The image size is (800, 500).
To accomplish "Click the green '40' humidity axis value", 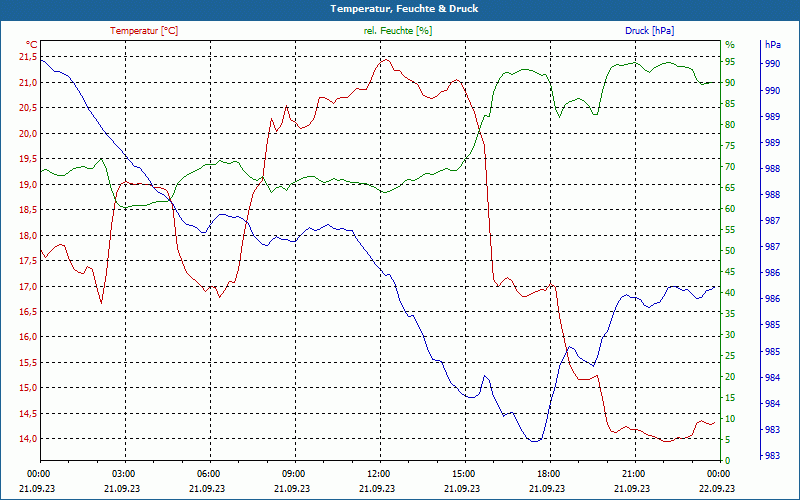I will click(x=730, y=293).
